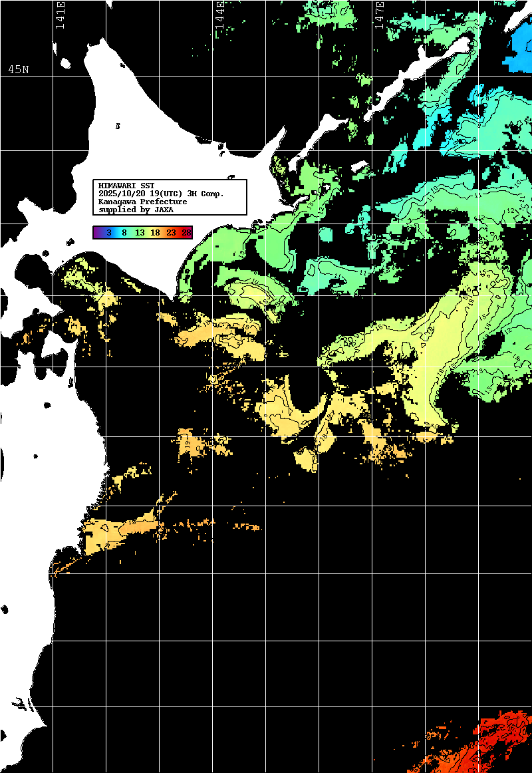Click the 'supplied by JAXA' credit line
532x773 pixels.
pos(136,210)
